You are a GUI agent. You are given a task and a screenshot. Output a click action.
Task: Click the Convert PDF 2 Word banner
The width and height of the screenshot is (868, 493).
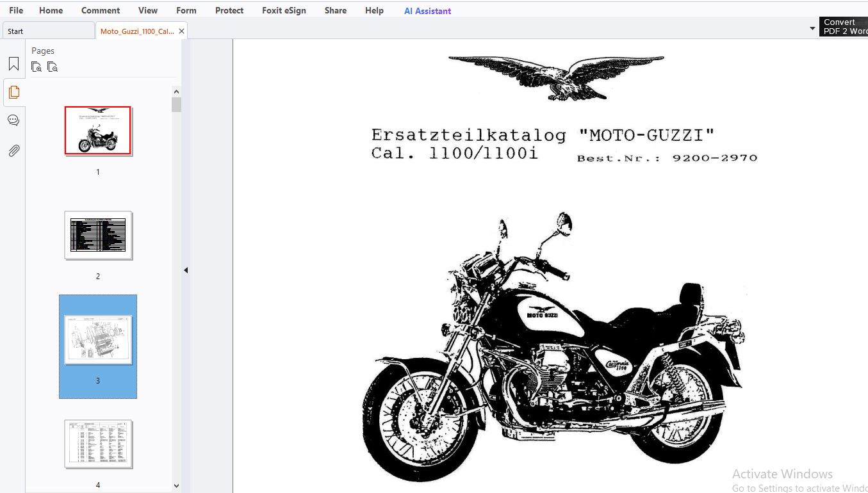[844, 26]
